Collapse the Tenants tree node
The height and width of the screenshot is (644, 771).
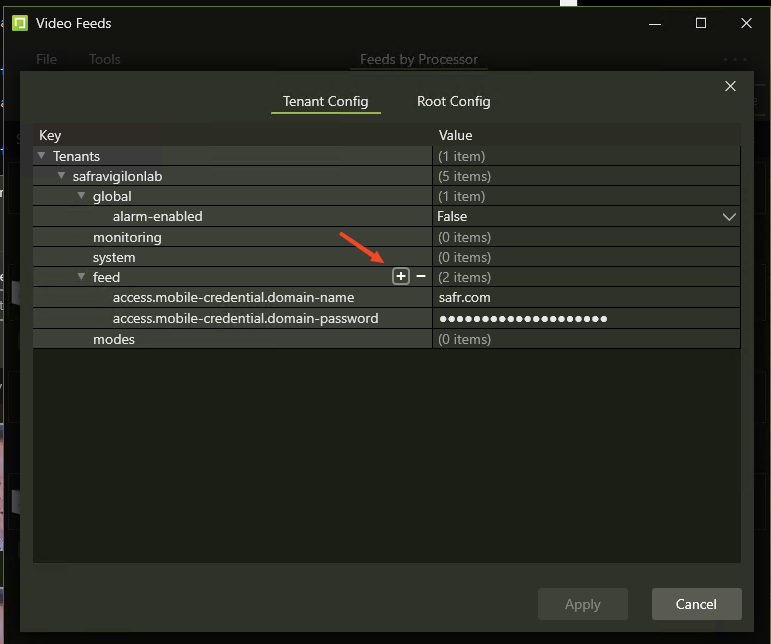point(41,156)
